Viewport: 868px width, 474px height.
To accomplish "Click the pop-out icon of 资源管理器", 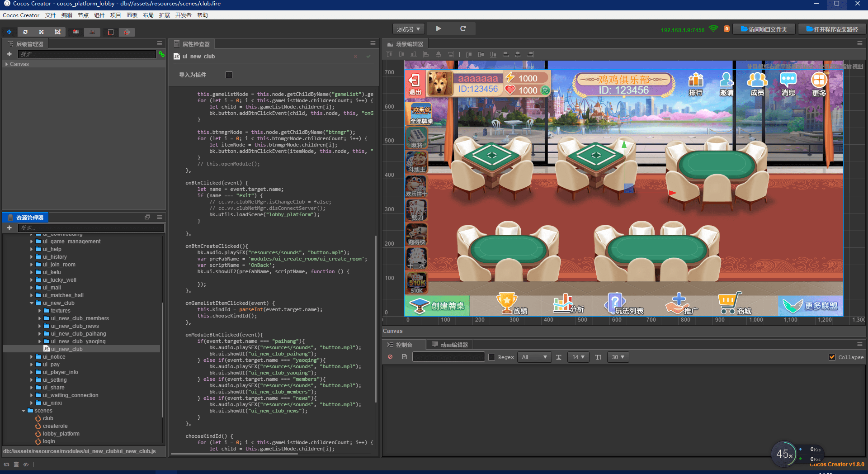I will pyautogui.click(x=147, y=217).
